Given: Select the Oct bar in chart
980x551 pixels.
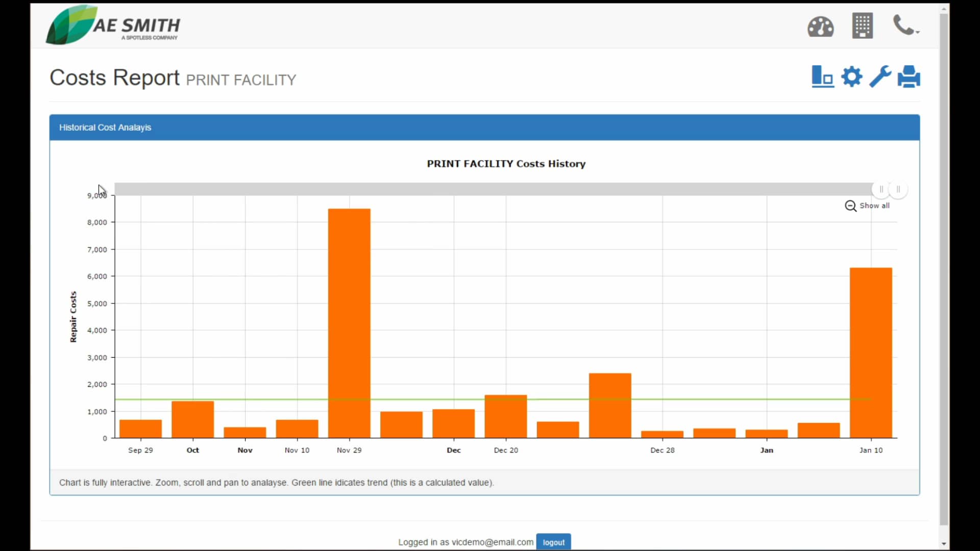Looking at the screenshot, I should [x=192, y=419].
